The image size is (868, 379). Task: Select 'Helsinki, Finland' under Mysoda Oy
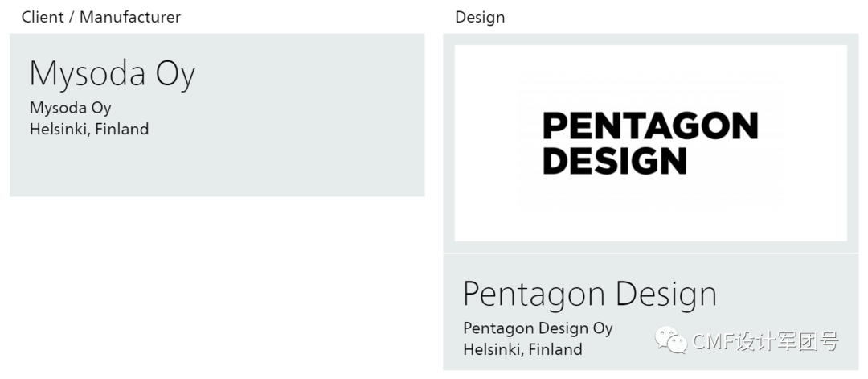click(x=89, y=129)
